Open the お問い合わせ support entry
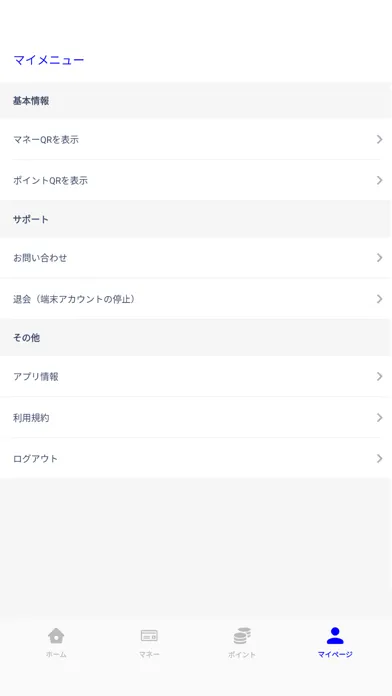Viewport: 392px width, 696px height. 196,258
